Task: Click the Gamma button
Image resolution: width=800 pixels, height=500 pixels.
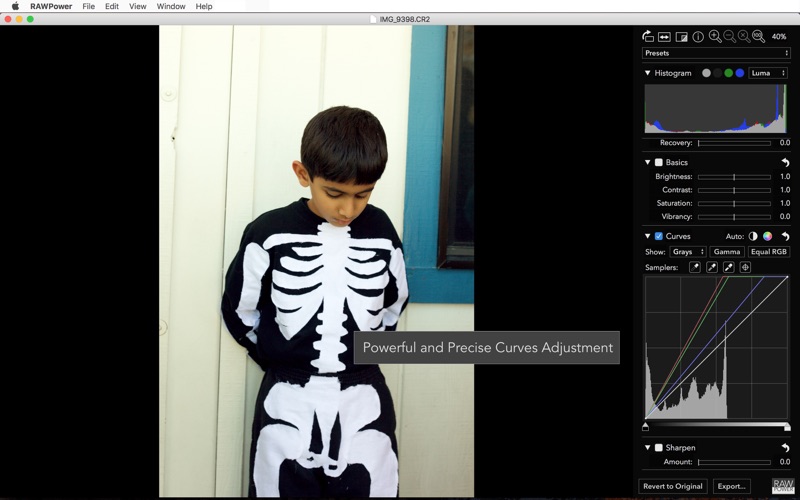Action: click(727, 252)
